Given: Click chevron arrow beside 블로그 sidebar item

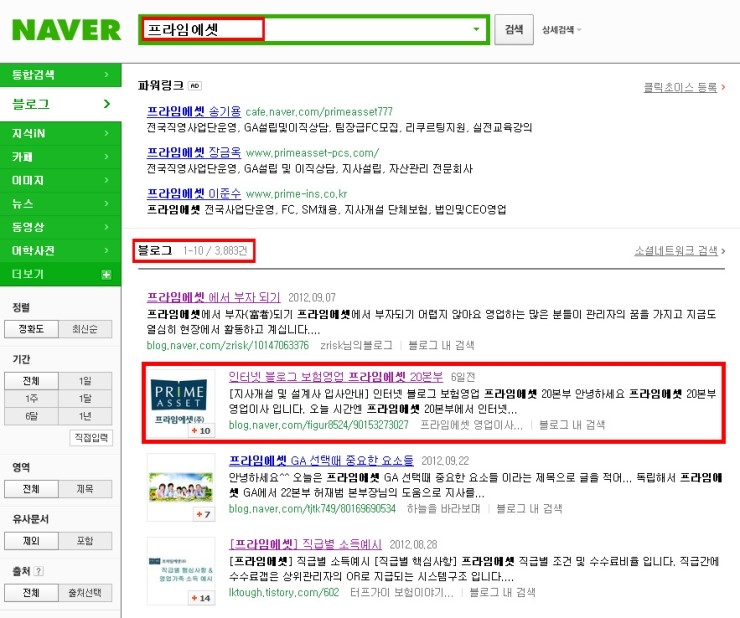Looking at the screenshot, I should [107, 104].
